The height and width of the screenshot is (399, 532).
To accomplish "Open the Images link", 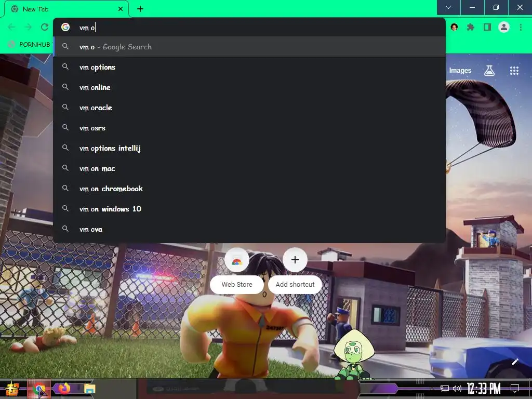I will tap(460, 71).
